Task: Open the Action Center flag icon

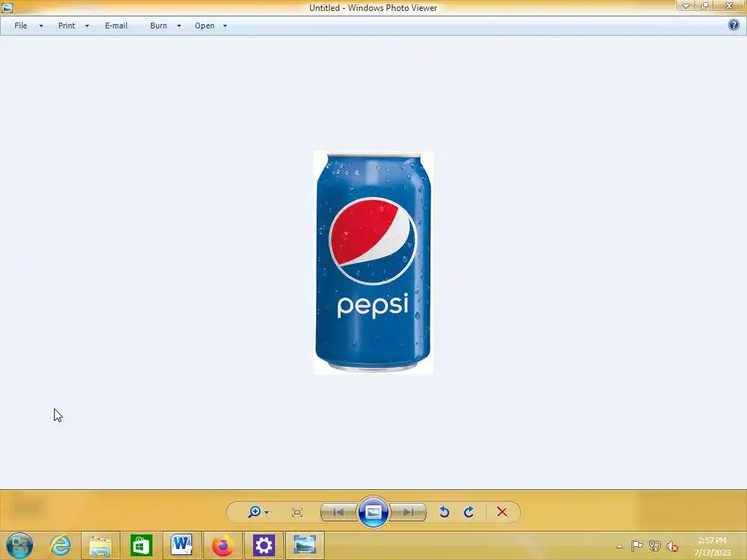Action: (x=637, y=546)
